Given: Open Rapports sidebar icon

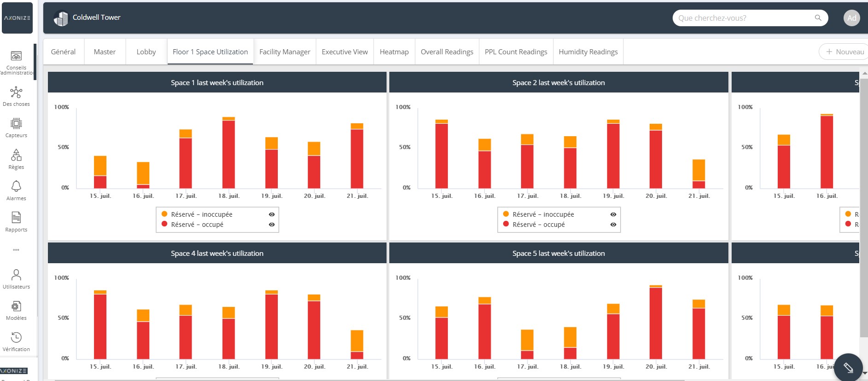Looking at the screenshot, I should pos(16,217).
